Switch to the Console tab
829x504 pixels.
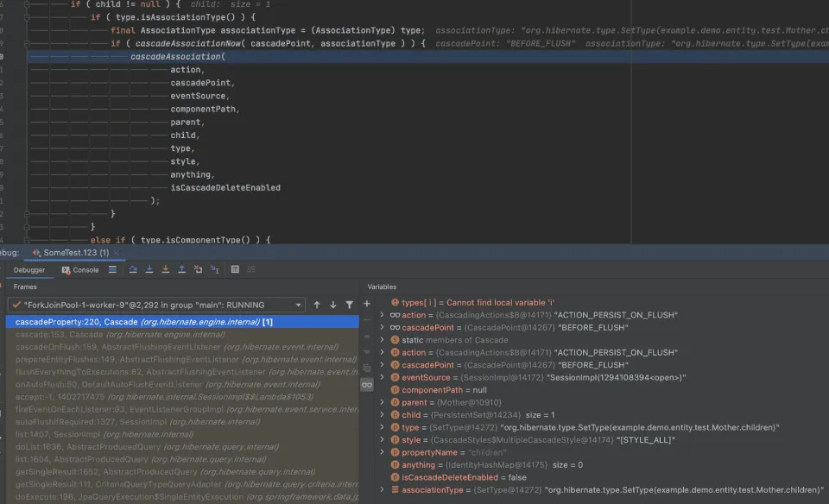click(80, 270)
